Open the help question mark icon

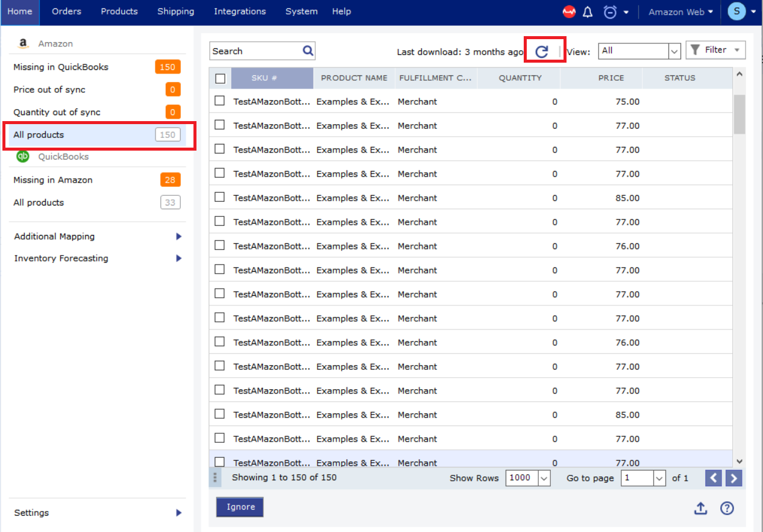pos(727,509)
